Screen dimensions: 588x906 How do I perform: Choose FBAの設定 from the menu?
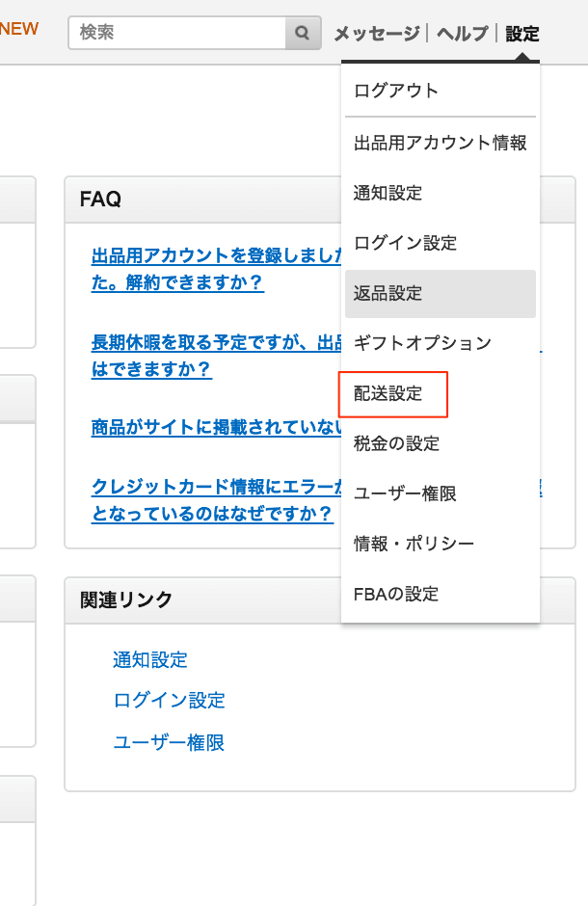click(x=396, y=594)
